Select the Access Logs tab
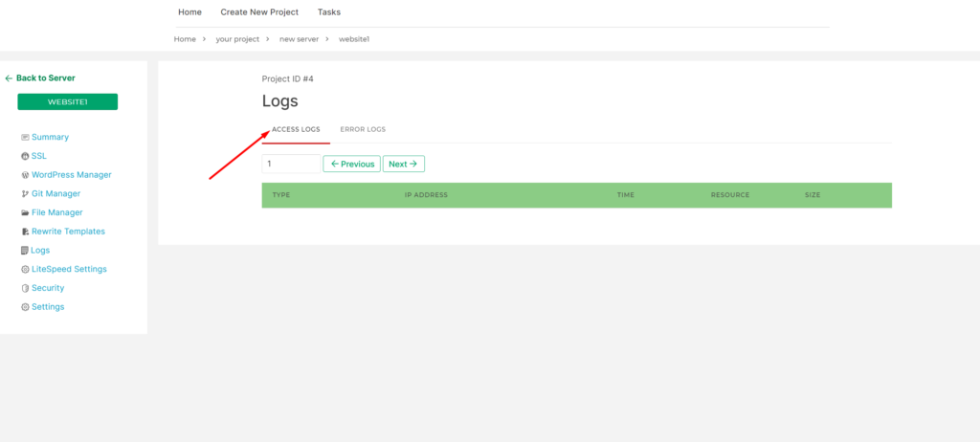 pos(296,129)
